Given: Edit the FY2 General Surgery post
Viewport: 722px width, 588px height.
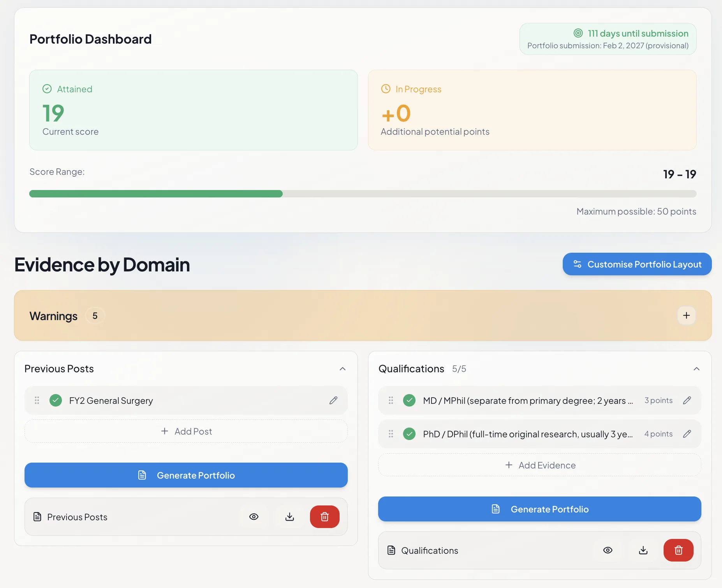Looking at the screenshot, I should point(333,400).
